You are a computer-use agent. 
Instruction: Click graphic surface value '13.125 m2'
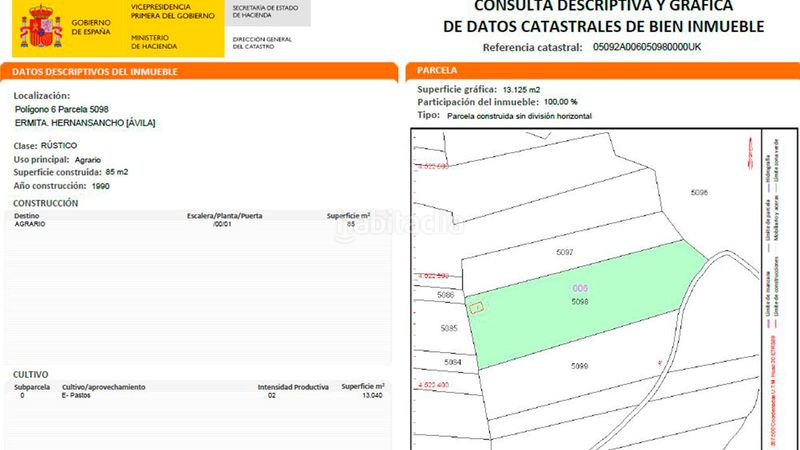(521, 90)
